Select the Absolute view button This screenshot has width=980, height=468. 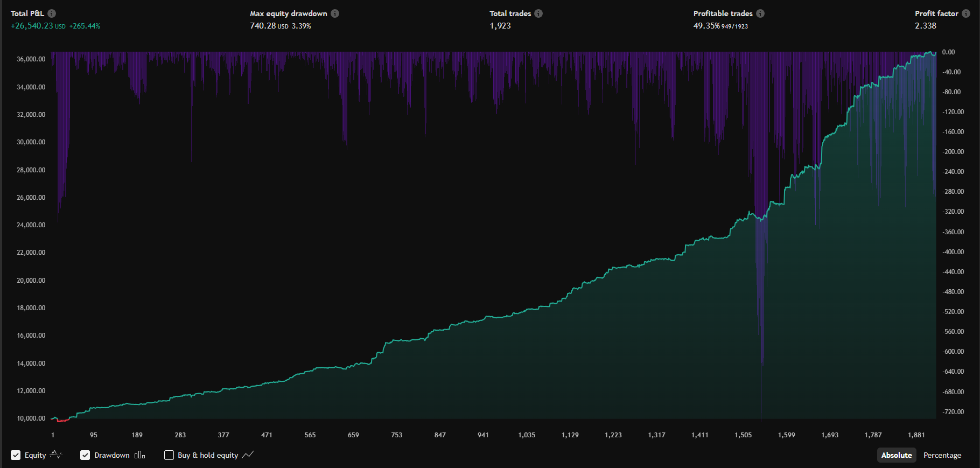[897, 455]
